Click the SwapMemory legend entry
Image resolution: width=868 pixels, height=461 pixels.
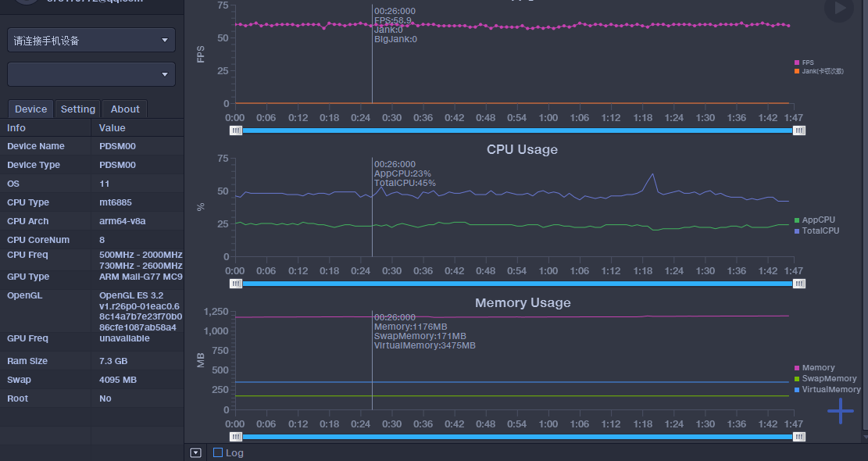(x=828, y=378)
